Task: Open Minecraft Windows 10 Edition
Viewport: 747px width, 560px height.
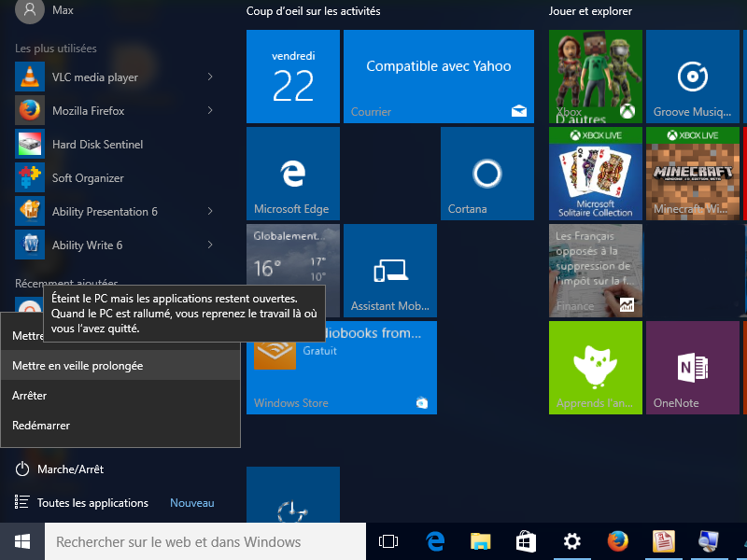Action: point(692,174)
